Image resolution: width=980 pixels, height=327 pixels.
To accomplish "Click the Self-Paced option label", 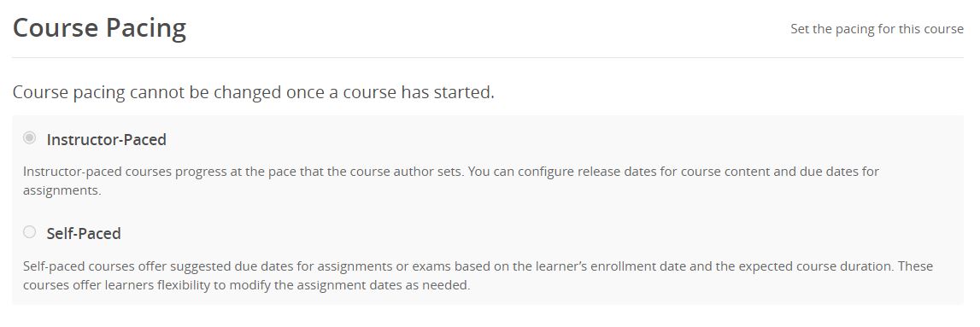I will 84,233.
